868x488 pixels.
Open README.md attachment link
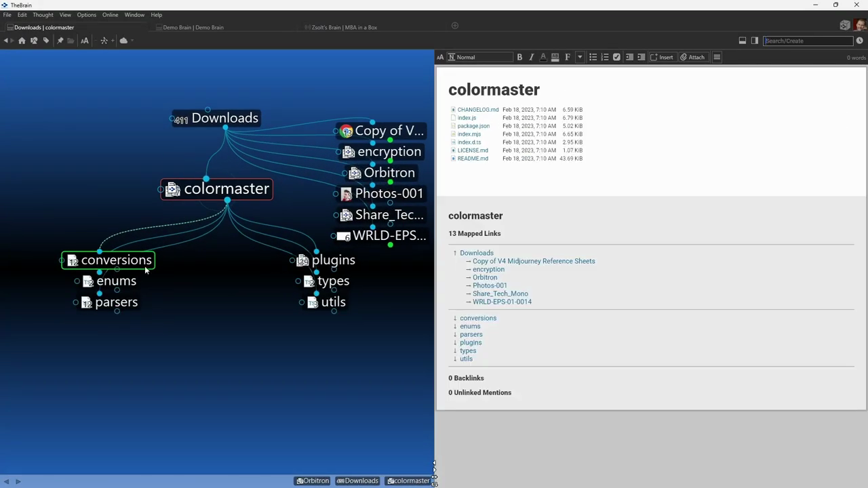(473, 159)
